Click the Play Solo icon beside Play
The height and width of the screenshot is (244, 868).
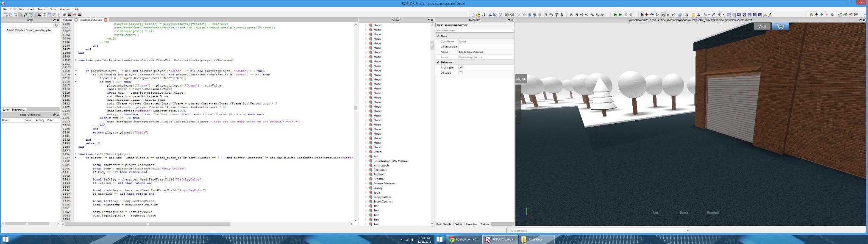[615, 14]
